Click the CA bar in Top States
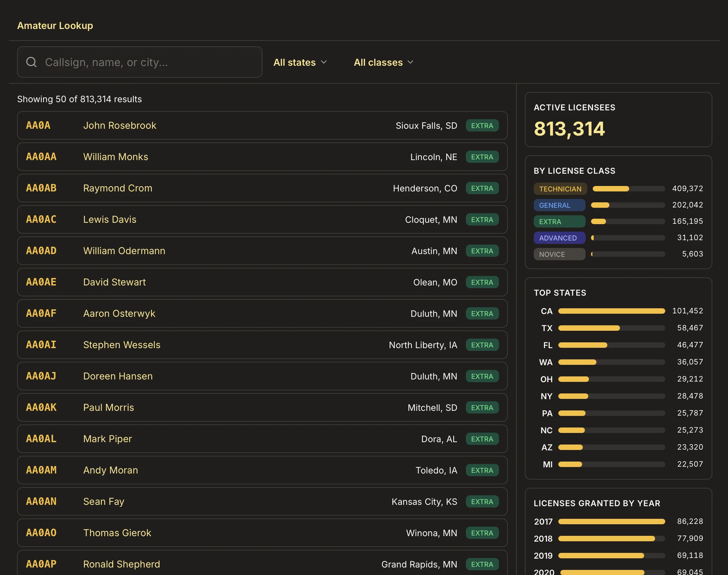This screenshot has height=575, width=728. pos(611,311)
